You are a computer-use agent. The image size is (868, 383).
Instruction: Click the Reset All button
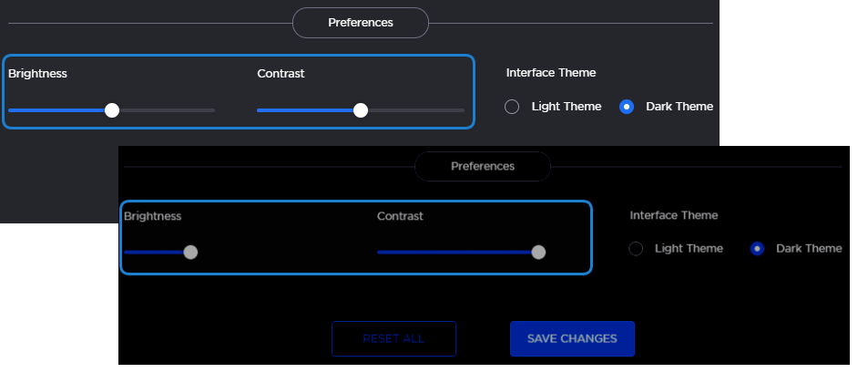coord(393,338)
